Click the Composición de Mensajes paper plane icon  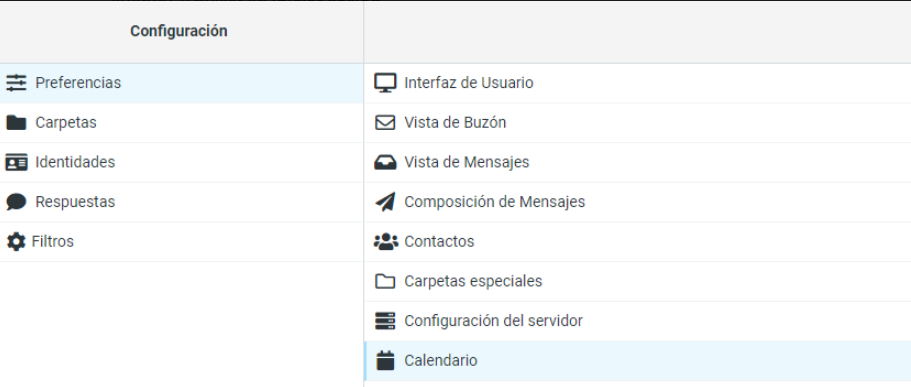[x=385, y=202]
